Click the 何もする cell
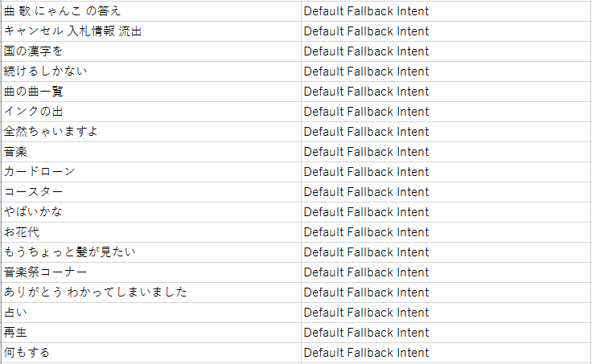Screen dimensions: 592x364 click(x=151, y=353)
